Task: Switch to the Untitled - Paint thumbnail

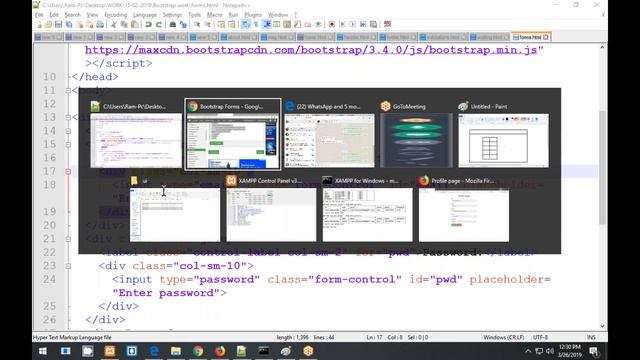Action: [503, 134]
